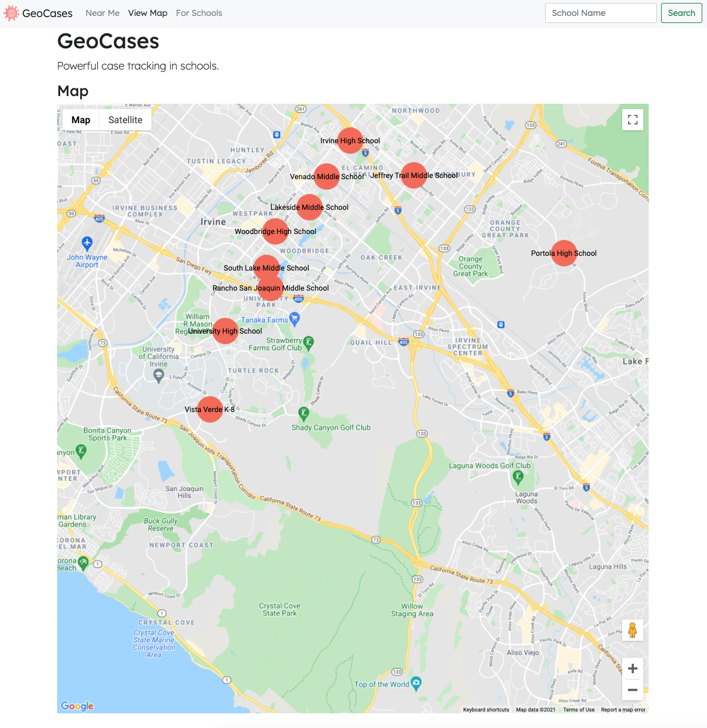This screenshot has height=728, width=707.
Task: Click Report a map error link
Action: click(x=623, y=710)
